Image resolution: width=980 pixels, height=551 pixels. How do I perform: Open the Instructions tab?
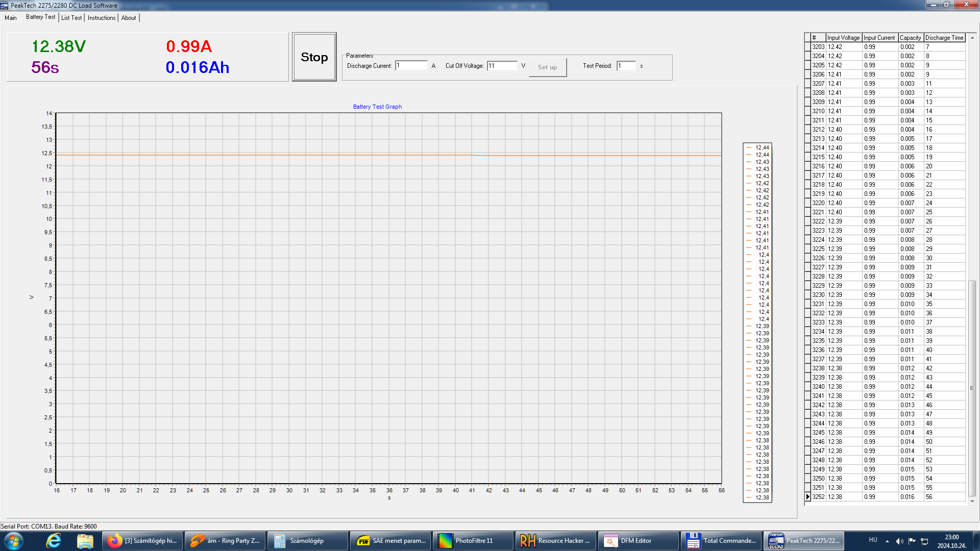click(102, 18)
